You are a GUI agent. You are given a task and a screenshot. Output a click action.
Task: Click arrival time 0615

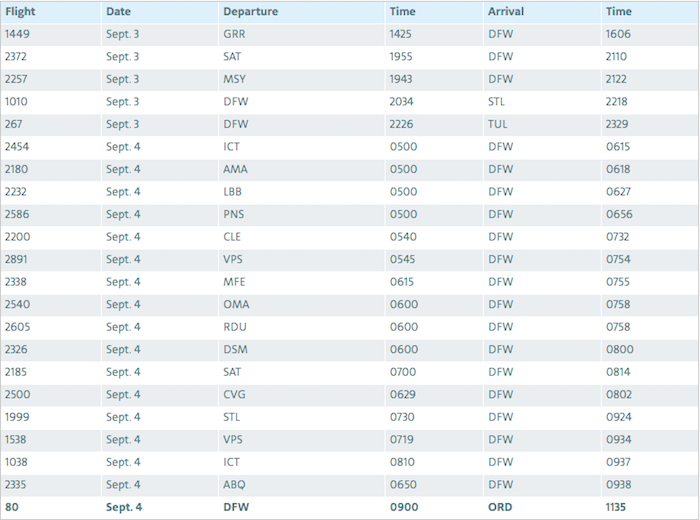[618, 147]
